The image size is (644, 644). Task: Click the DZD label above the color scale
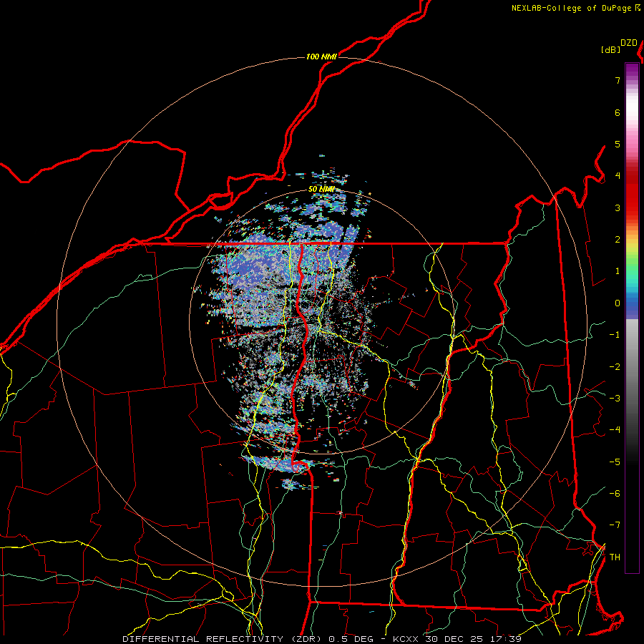tap(629, 43)
